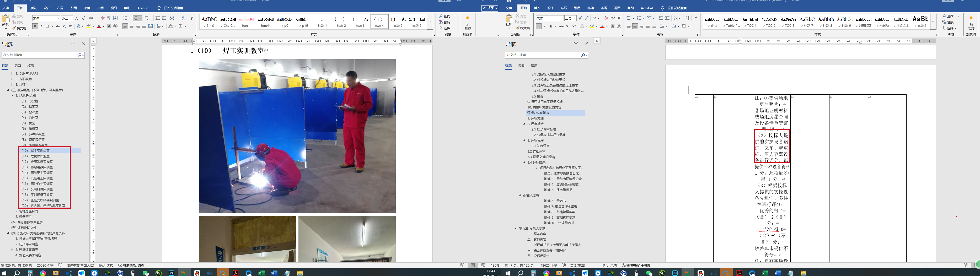Jump to (15) 低压电工实训室 heading
This screenshot has height=276, width=980.
click(x=41, y=178)
